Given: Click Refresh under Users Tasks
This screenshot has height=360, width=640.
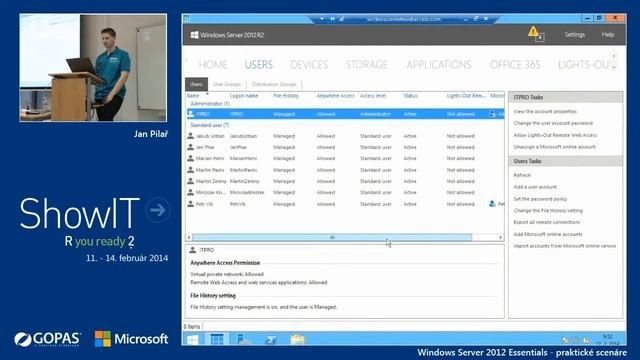Looking at the screenshot, I should click(522, 175).
